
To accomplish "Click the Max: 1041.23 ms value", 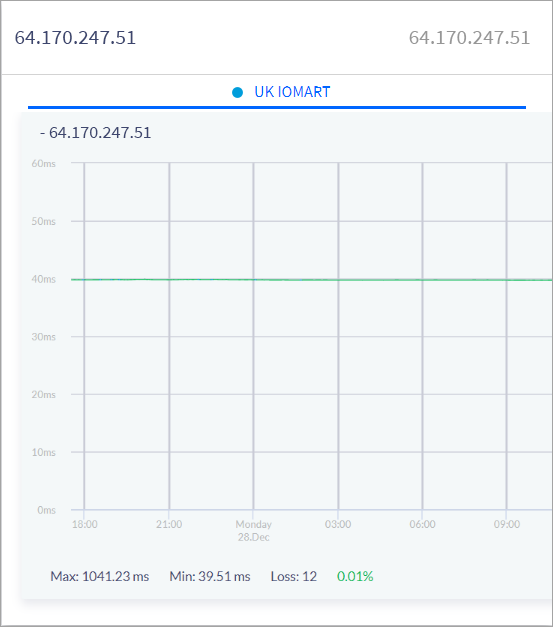I will (x=100, y=576).
